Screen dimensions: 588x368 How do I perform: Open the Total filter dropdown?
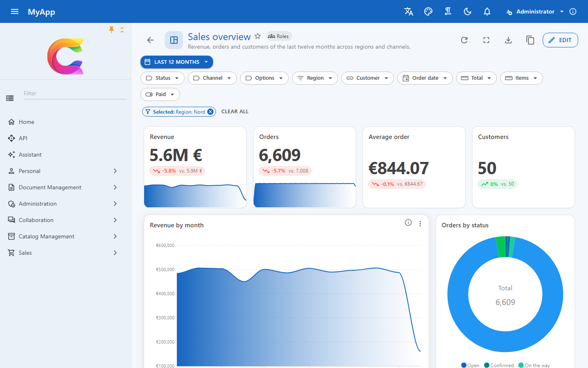tap(477, 78)
